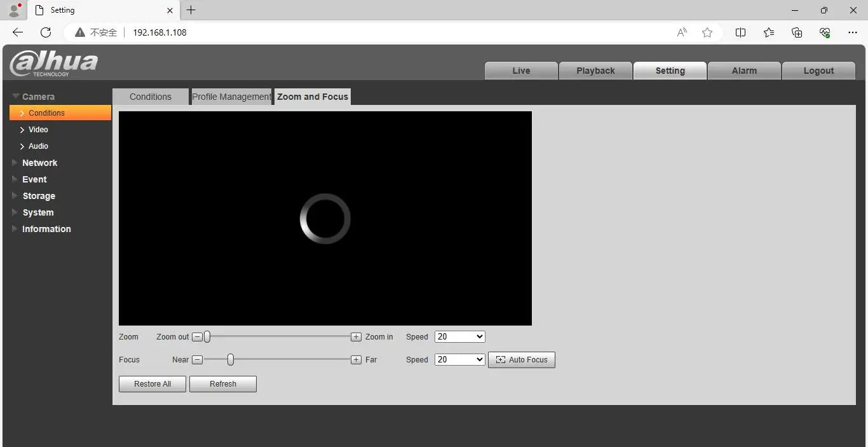Open the Audio item under Camera
The height and width of the screenshot is (447, 868).
pyautogui.click(x=38, y=146)
